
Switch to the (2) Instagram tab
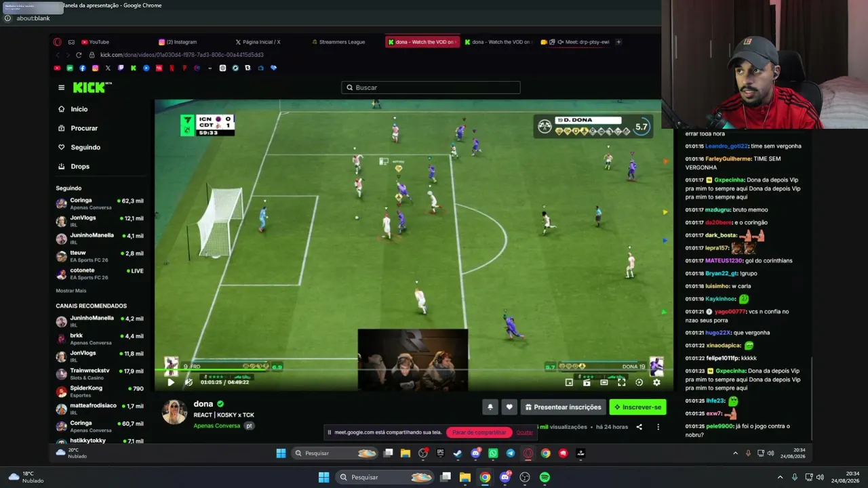[178, 42]
